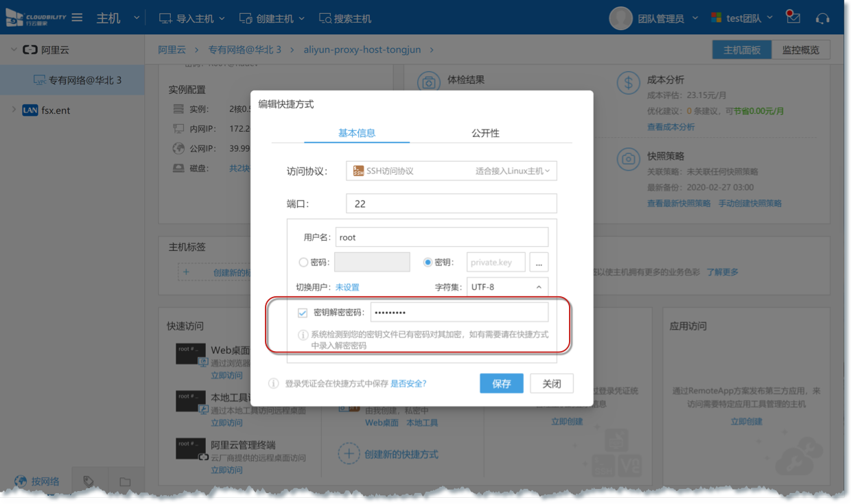Viewport: 851px width, 504px height.
Task: Uncheck the 密钥解密密码 checkbox
Action: coord(303,313)
